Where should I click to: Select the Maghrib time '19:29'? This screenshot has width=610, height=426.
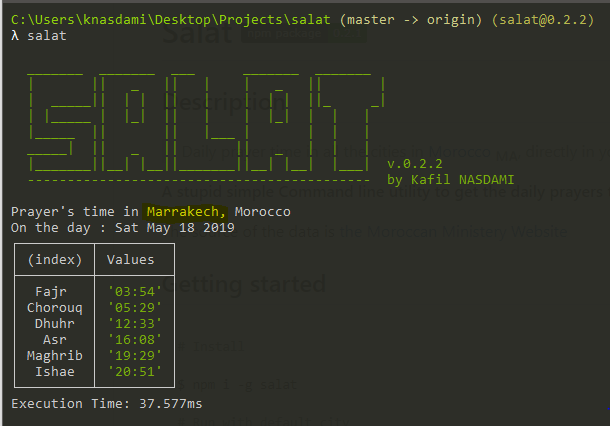[135, 356]
